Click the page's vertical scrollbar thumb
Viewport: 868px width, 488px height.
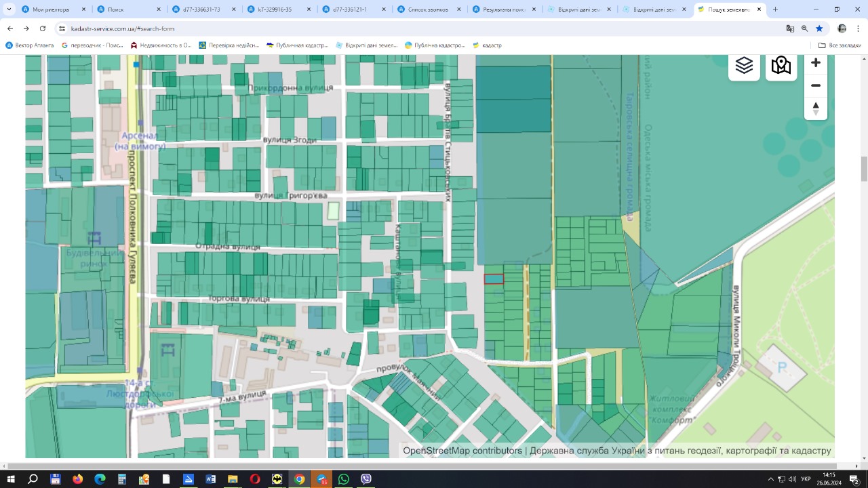click(x=864, y=169)
